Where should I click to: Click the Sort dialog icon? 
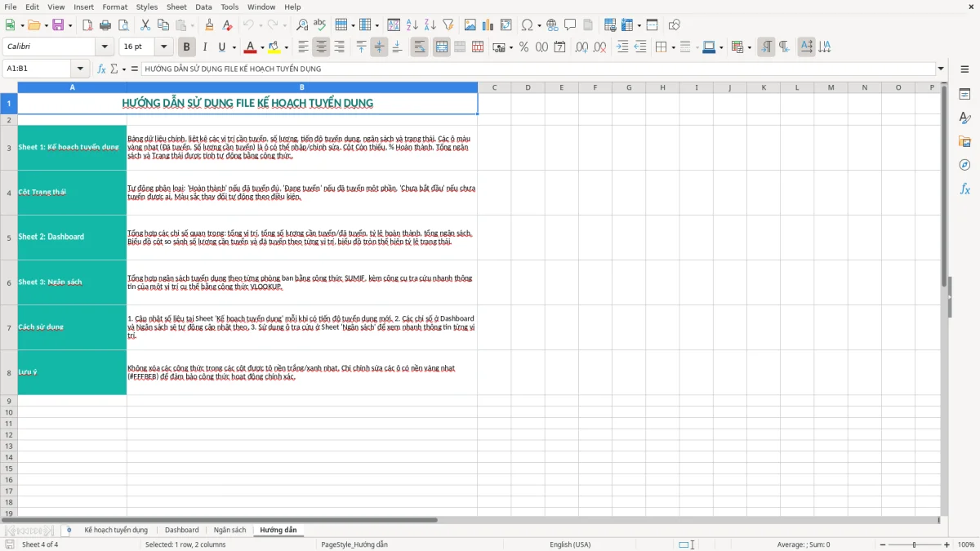tap(394, 25)
